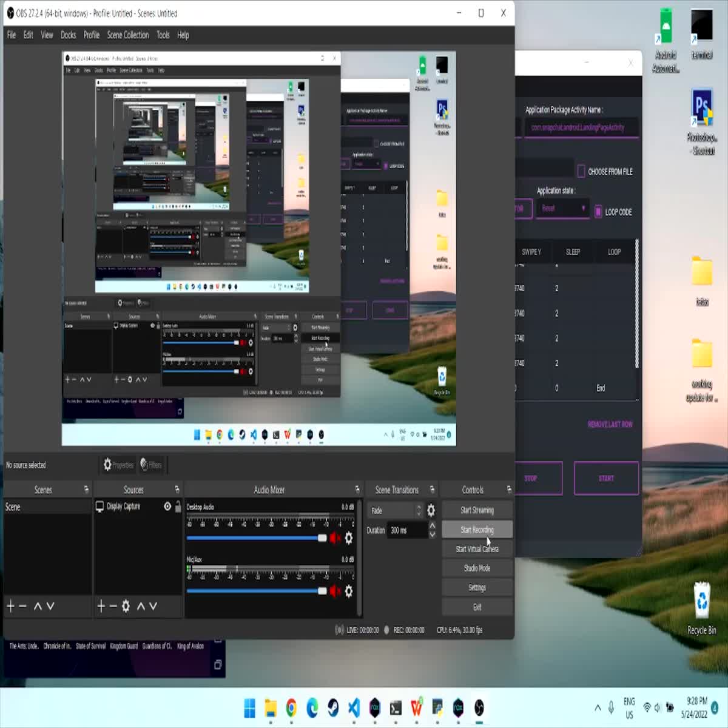The image size is (728, 728).
Task: Mute the Desktop Audio speaker icon
Action: click(335, 538)
